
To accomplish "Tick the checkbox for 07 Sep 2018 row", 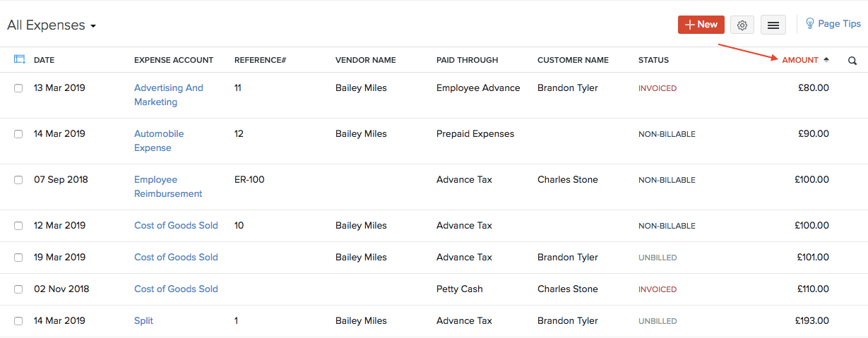I will [18, 180].
